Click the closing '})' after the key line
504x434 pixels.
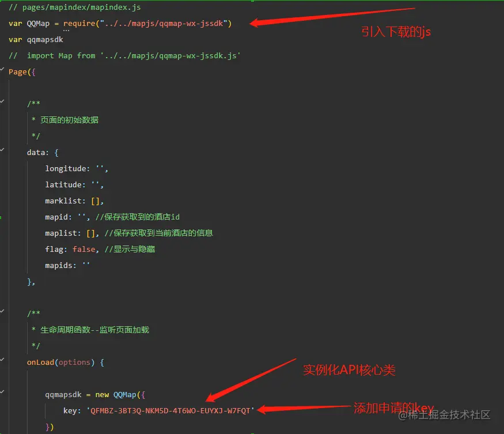[50, 427]
